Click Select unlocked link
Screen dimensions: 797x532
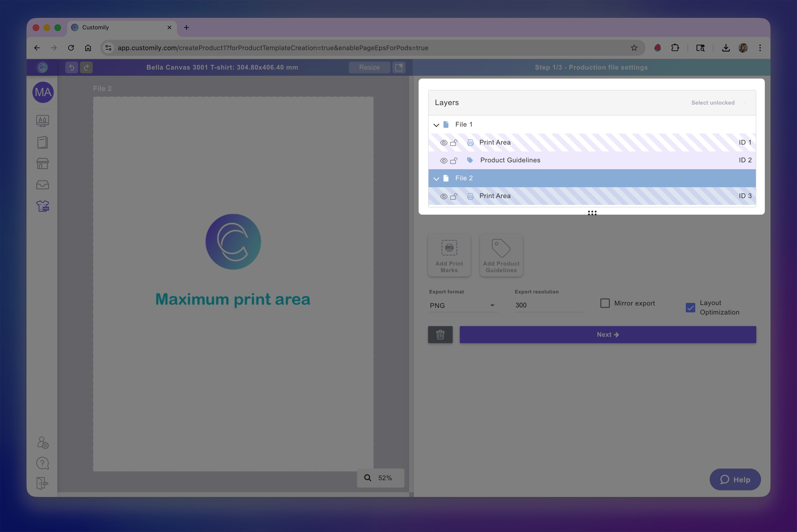pos(713,103)
